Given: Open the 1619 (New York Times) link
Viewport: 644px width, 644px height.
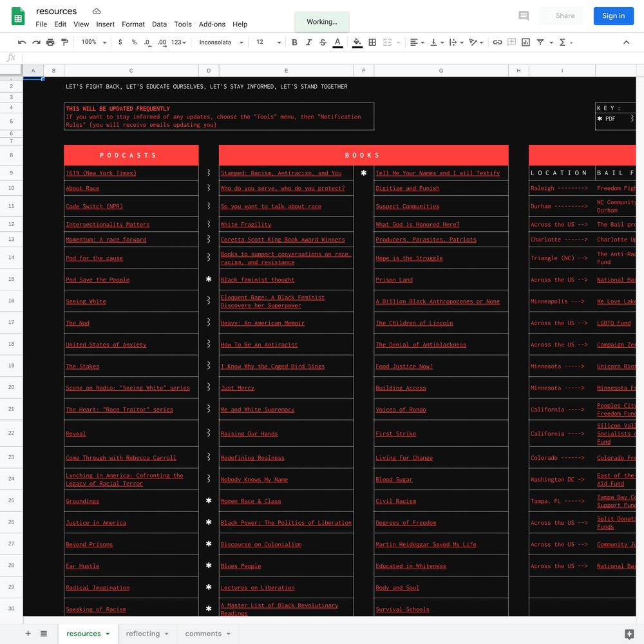Looking at the screenshot, I should [x=100, y=173].
